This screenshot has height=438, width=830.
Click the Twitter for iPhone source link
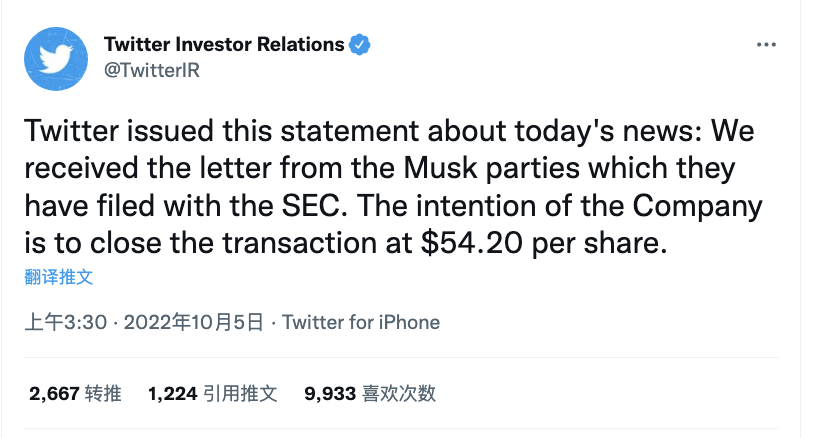pyautogui.click(x=360, y=322)
